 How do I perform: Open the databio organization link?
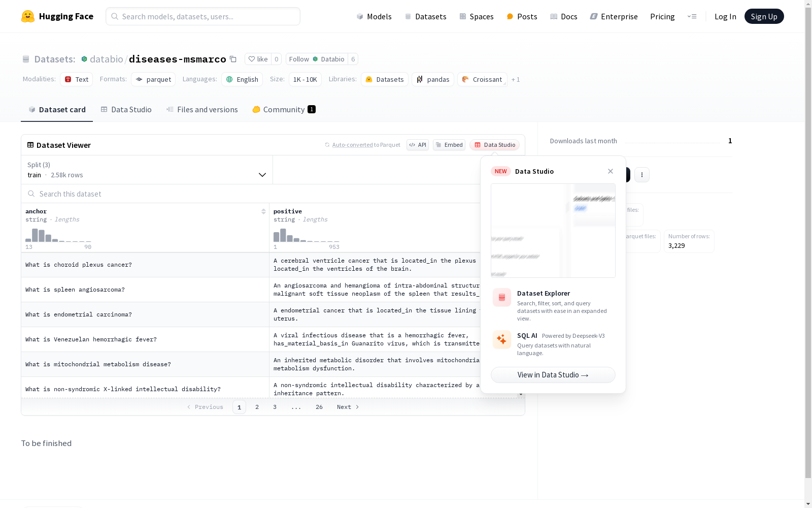[107, 59]
